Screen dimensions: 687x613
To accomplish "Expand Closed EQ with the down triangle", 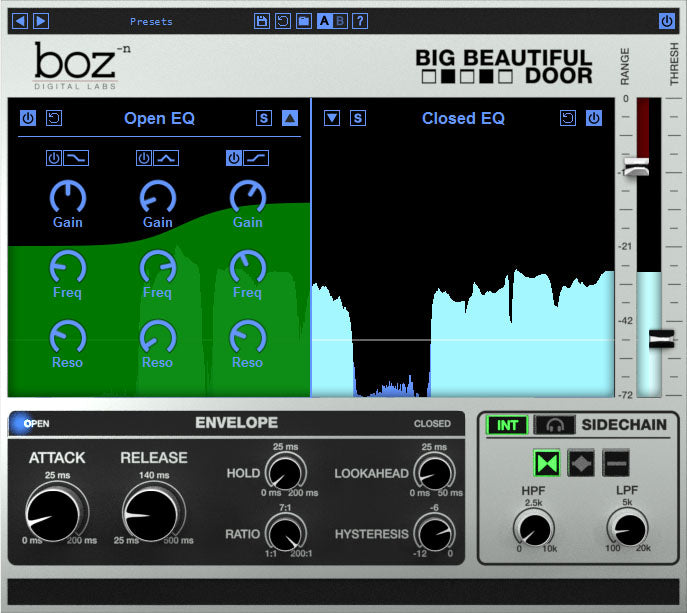I will tap(332, 118).
